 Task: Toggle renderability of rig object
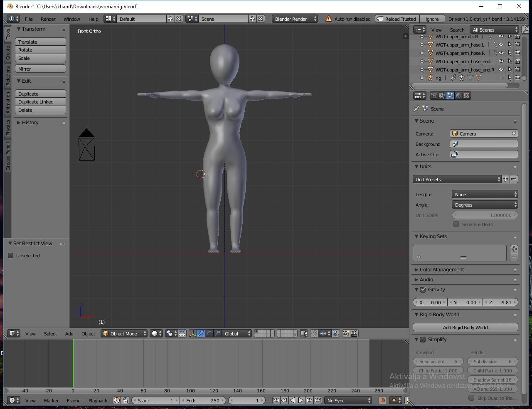click(x=517, y=78)
